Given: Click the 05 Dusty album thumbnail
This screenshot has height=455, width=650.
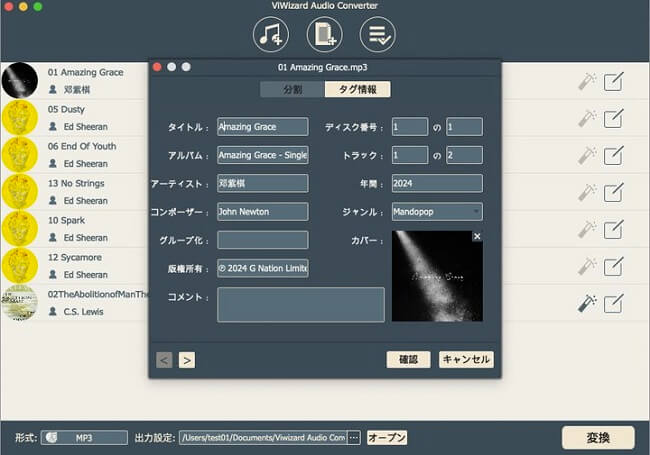Looking at the screenshot, I should click(19, 117).
